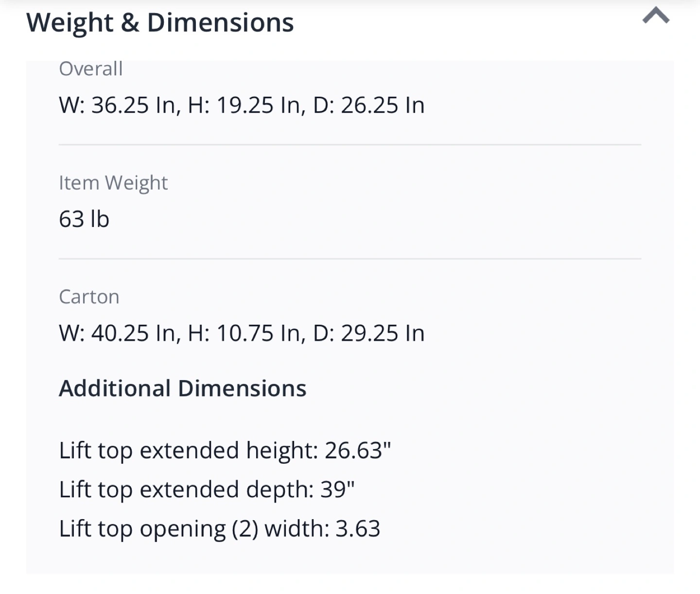The height and width of the screenshot is (594, 700).
Task: Click the Additional Dimensions heading
Action: tap(183, 389)
